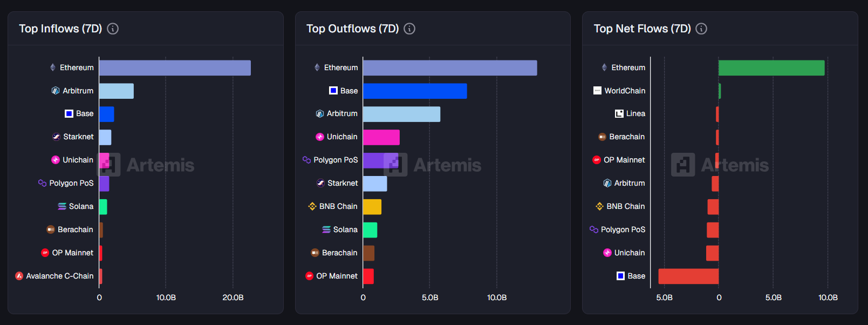Select the red BNB Chain bar in Top Net Flows

713,207
